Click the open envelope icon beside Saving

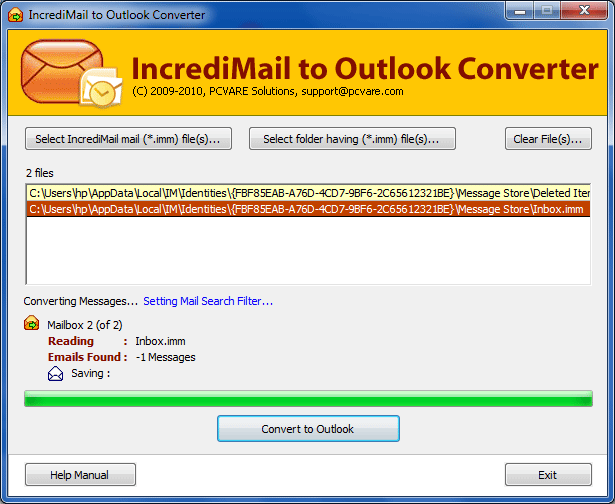(55, 374)
